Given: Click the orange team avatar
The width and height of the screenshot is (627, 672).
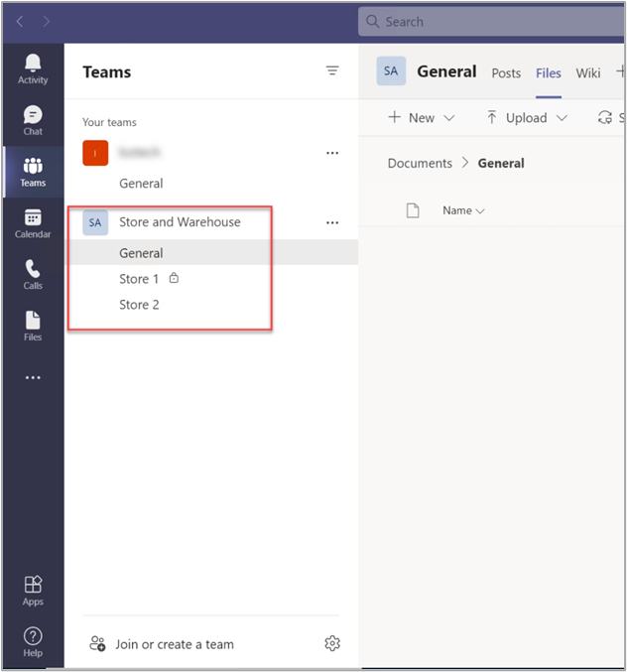Looking at the screenshot, I should click(95, 153).
